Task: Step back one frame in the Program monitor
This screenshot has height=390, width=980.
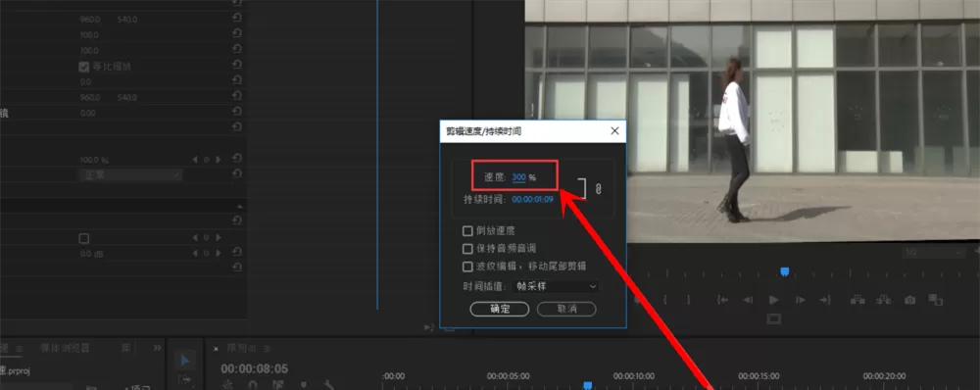Action: tap(748, 300)
